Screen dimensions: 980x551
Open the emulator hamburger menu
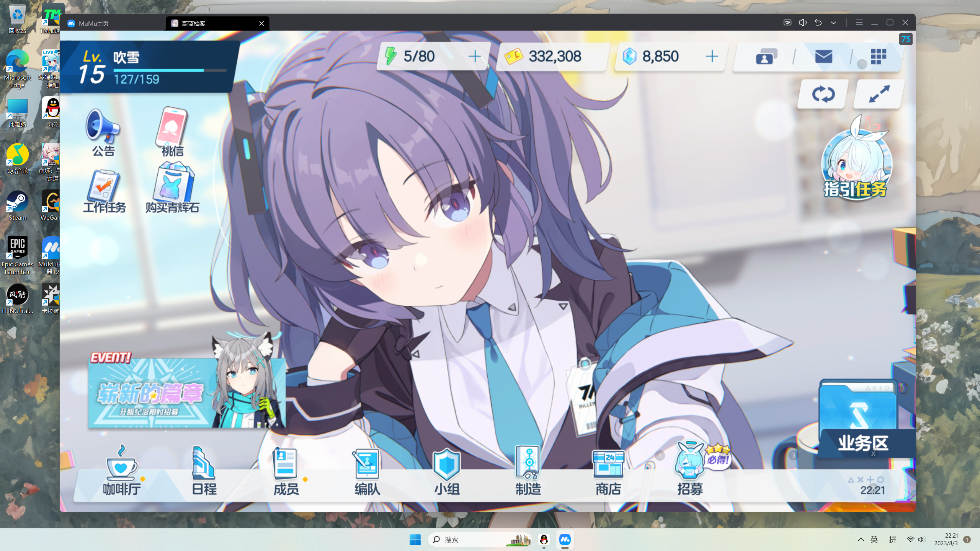point(859,23)
